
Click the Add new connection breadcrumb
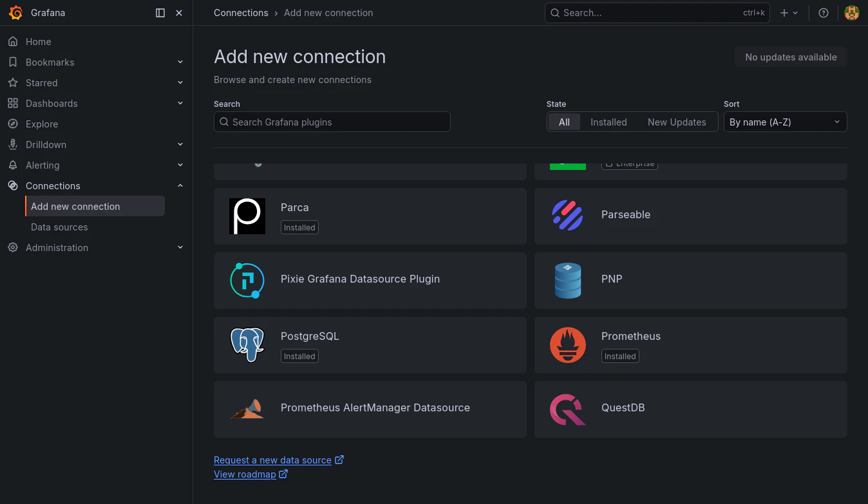pyautogui.click(x=328, y=13)
